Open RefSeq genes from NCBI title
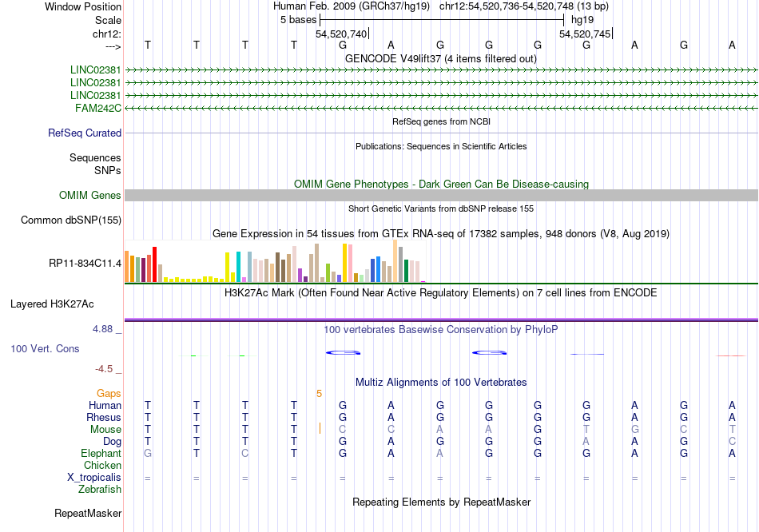Viewport: 759px width, 532px height. click(x=441, y=121)
